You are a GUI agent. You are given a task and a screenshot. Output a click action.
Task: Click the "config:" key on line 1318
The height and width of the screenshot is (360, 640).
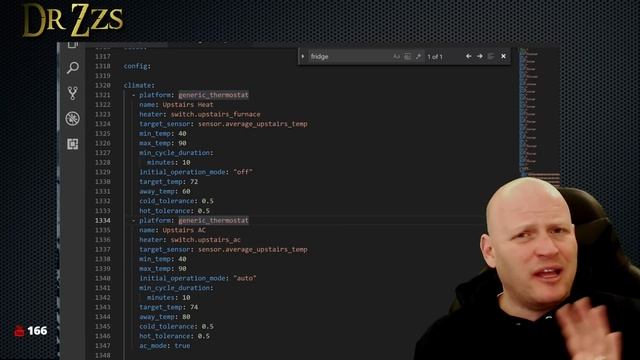click(x=137, y=66)
